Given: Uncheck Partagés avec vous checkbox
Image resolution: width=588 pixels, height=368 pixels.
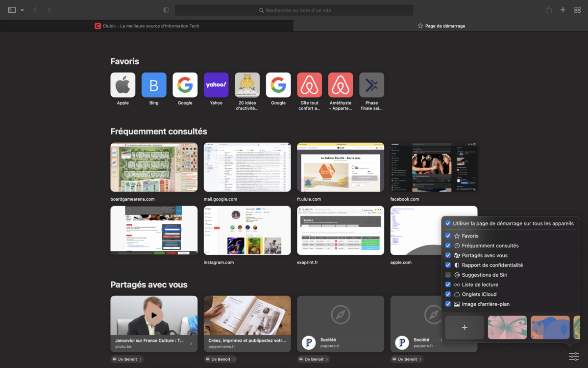Looking at the screenshot, I should click(448, 256).
